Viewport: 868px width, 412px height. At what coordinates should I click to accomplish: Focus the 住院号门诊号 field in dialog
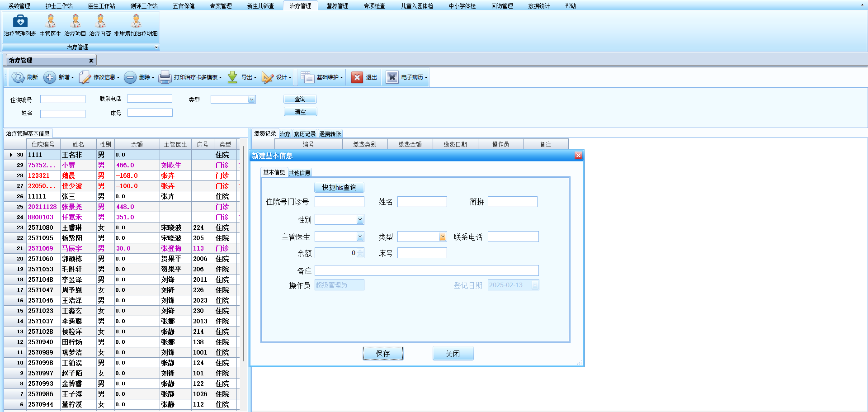pos(340,202)
